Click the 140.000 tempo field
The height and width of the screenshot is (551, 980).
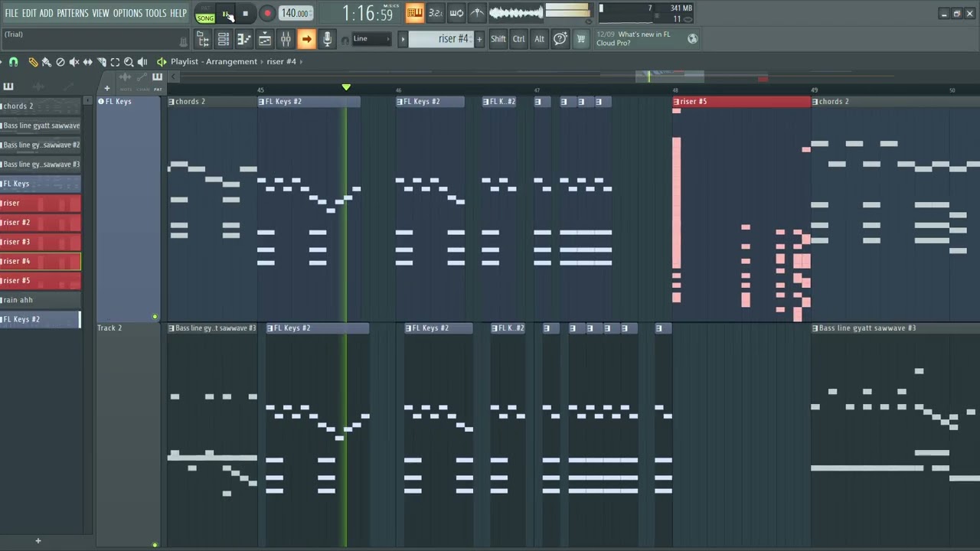[295, 13]
